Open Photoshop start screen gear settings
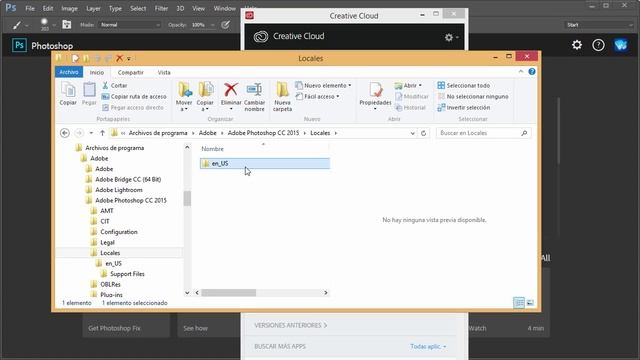640x360 pixels. pyautogui.click(x=577, y=44)
